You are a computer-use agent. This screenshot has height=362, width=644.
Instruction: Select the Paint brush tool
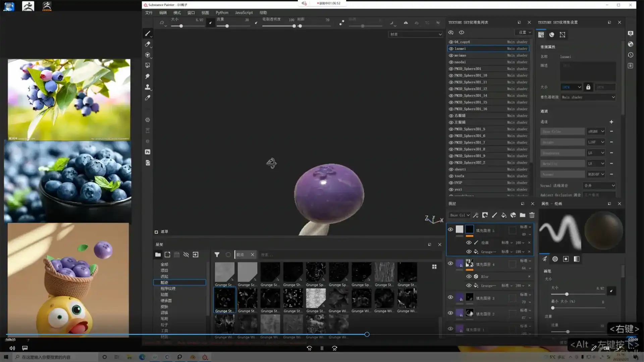tap(147, 34)
